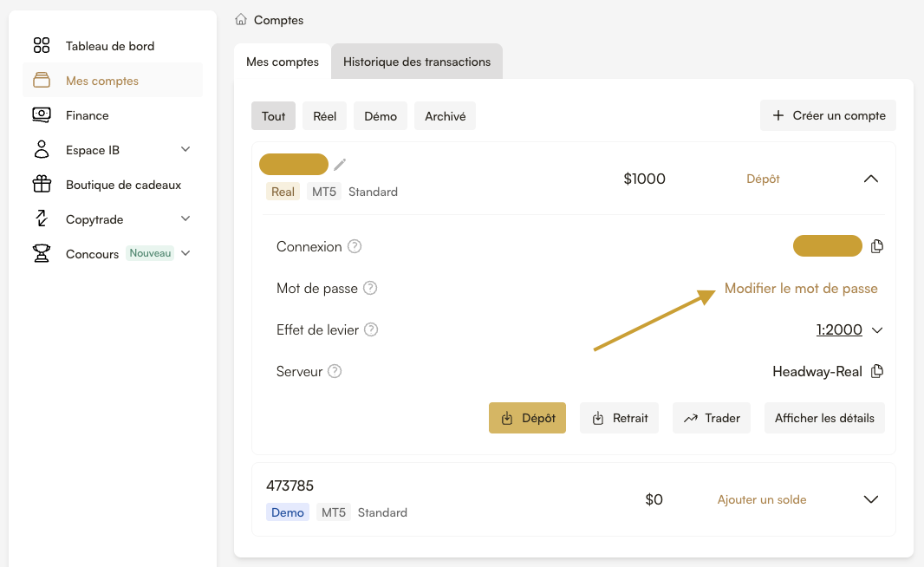Open Tableau de bord in sidebar
The height and width of the screenshot is (567, 924).
[x=110, y=46]
